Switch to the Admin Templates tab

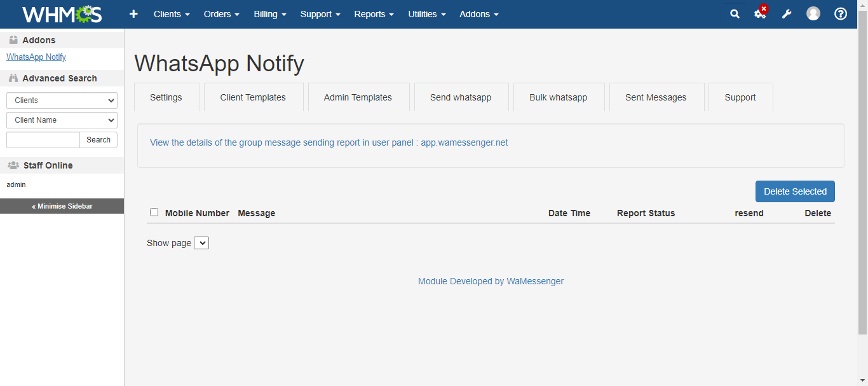tap(358, 97)
